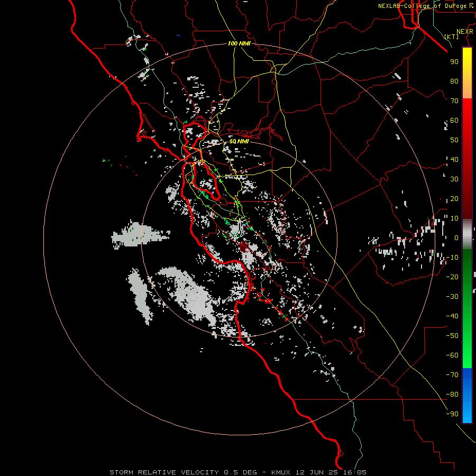Click the -60 value on velocity scale

(452, 355)
